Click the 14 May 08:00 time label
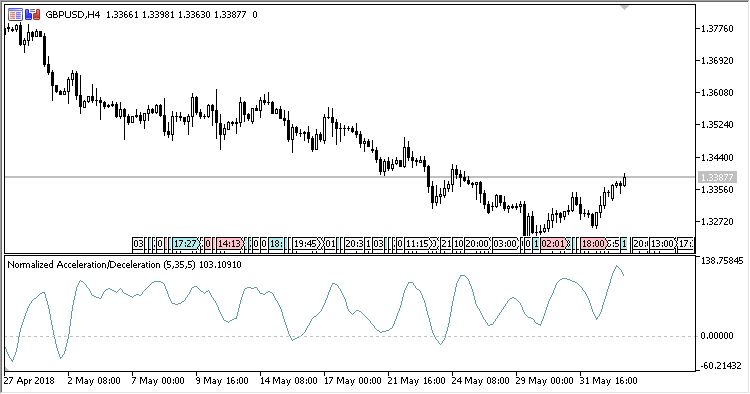The image size is (750, 394). [x=288, y=381]
